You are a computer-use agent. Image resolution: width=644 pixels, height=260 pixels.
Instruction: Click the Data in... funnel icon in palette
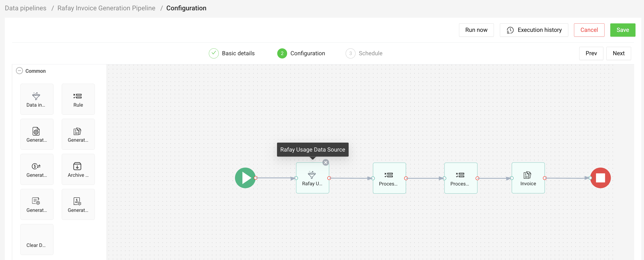[36, 96]
